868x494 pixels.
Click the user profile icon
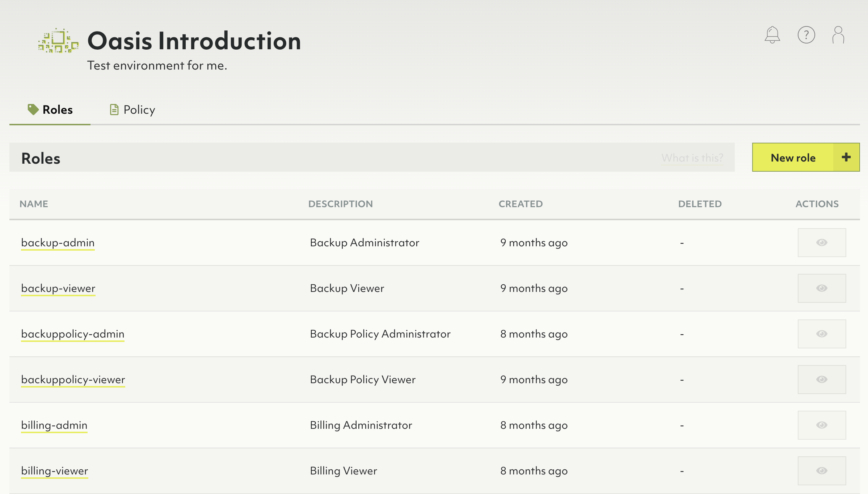tap(839, 35)
